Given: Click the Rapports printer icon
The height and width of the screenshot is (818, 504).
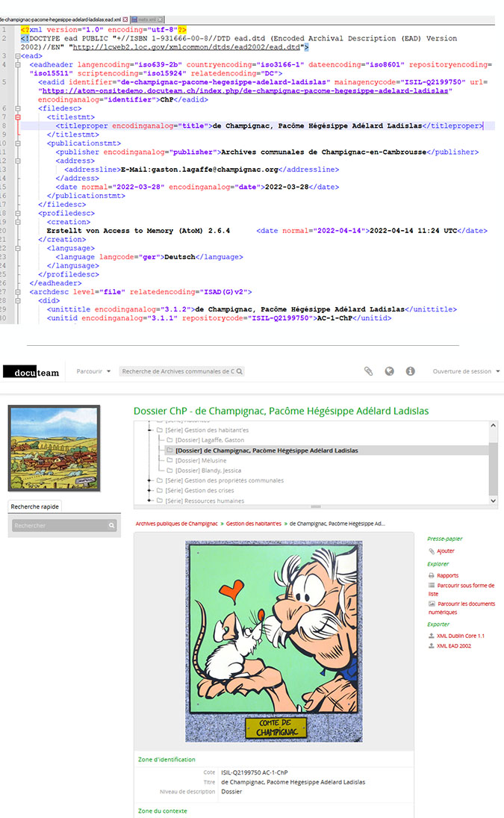Looking at the screenshot, I should coord(432,575).
